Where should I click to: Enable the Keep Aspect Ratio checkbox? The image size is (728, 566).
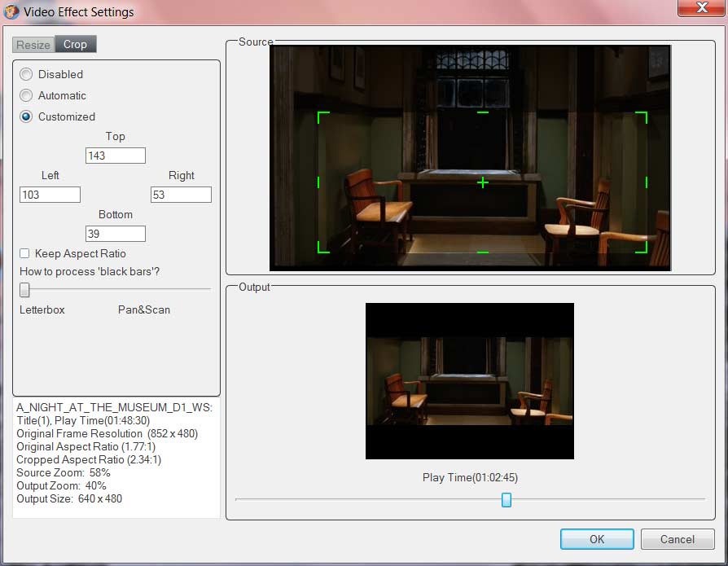(x=24, y=253)
